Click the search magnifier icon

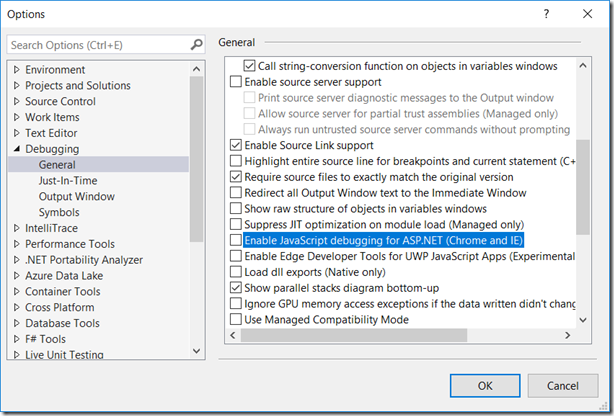[197, 45]
